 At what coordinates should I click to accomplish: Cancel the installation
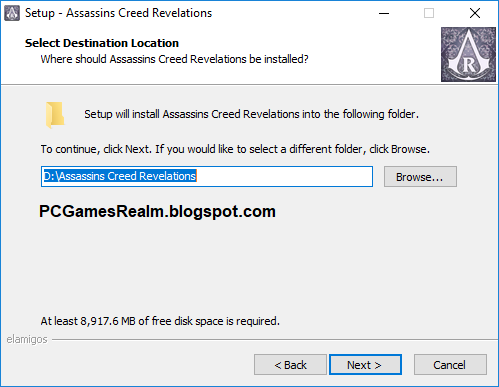pyautogui.click(x=450, y=365)
